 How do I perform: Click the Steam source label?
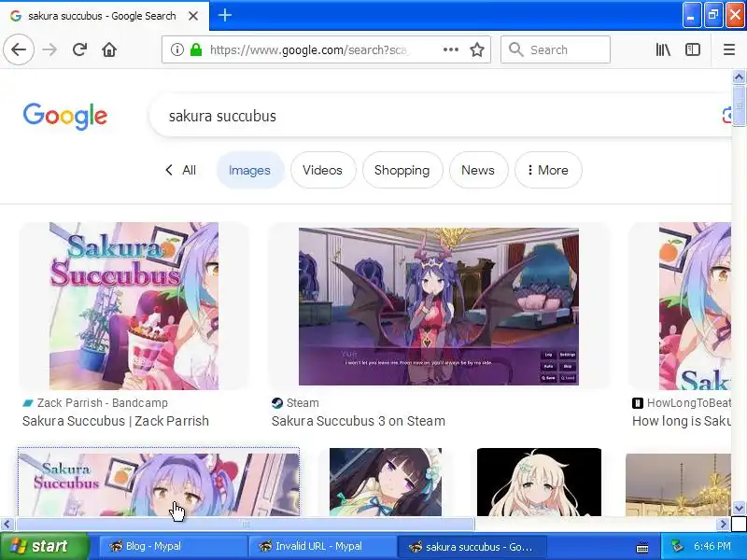point(295,403)
